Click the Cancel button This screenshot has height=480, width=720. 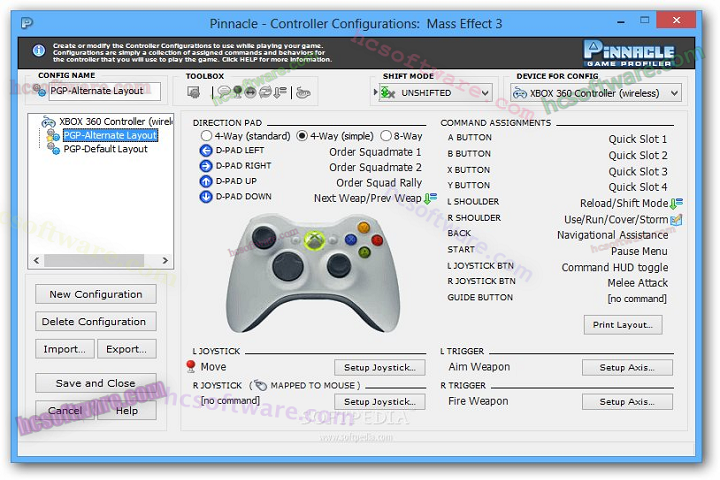(x=65, y=411)
